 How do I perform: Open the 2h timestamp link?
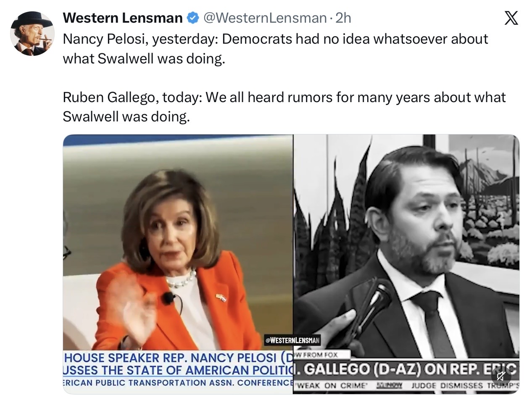pos(343,18)
